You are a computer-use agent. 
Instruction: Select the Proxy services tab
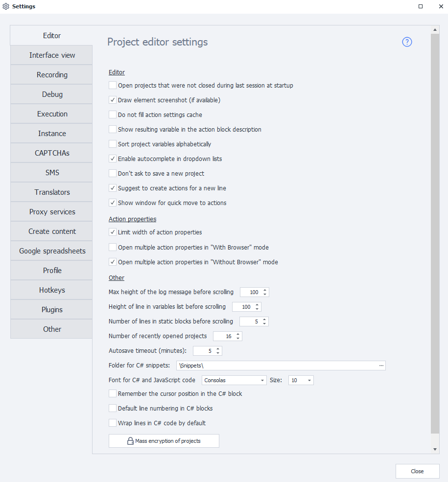click(52, 212)
